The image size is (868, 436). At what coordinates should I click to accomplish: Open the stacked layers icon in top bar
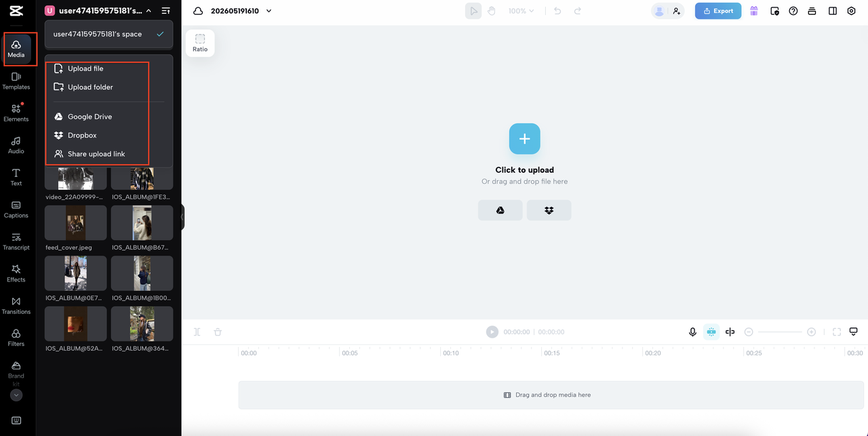812,11
